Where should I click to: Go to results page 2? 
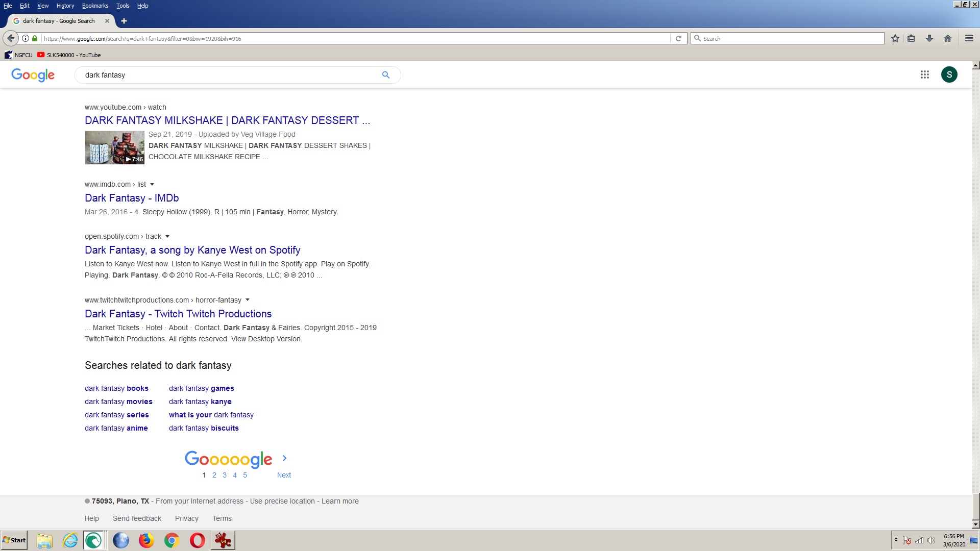pos(214,475)
